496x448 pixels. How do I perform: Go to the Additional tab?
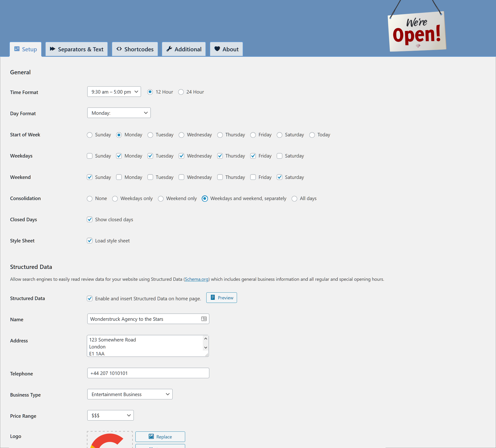[184, 49]
